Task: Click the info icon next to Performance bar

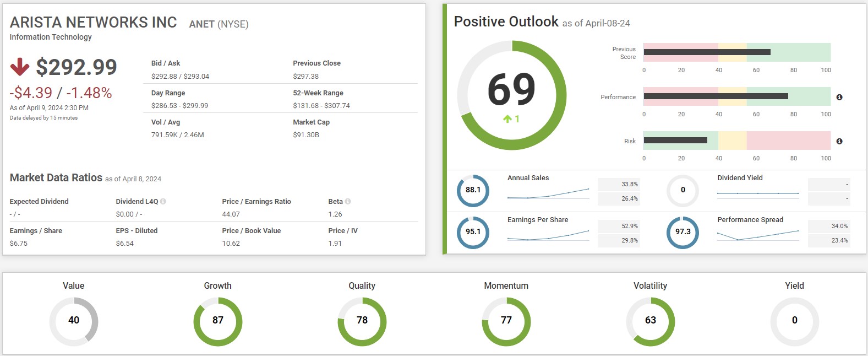Action: (x=839, y=97)
